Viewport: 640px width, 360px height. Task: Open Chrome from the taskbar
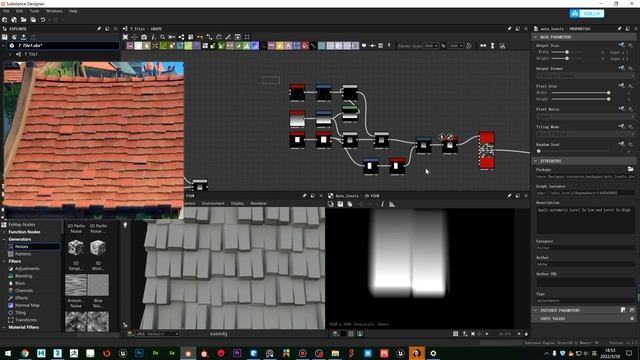(25, 353)
